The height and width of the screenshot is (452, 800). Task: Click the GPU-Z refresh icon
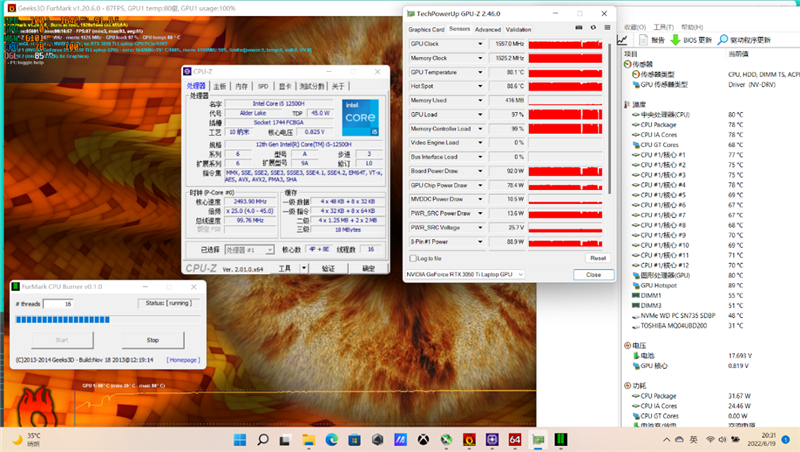point(593,28)
